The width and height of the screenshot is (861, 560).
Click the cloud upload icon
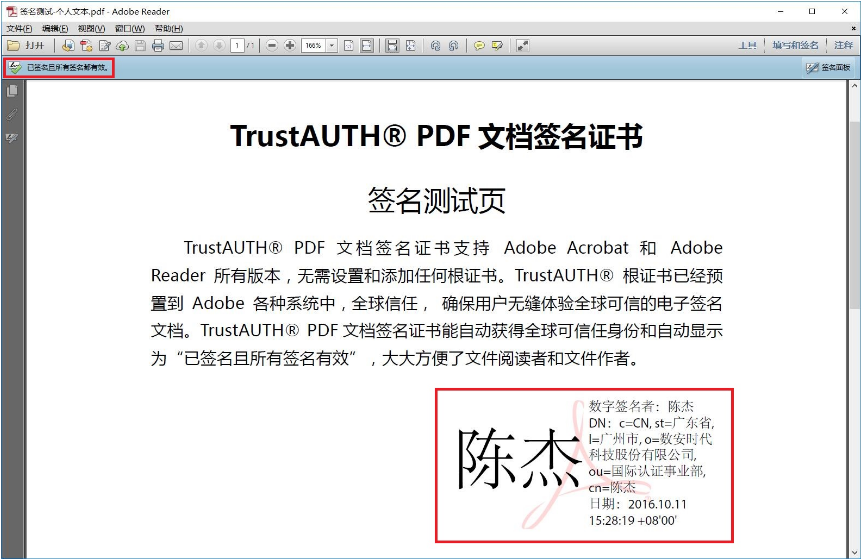(122, 46)
